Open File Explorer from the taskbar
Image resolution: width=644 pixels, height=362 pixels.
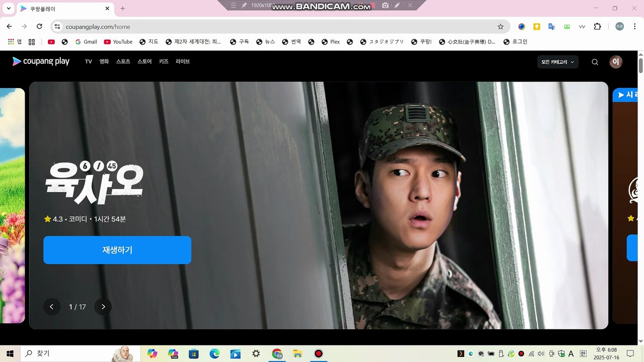click(297, 354)
